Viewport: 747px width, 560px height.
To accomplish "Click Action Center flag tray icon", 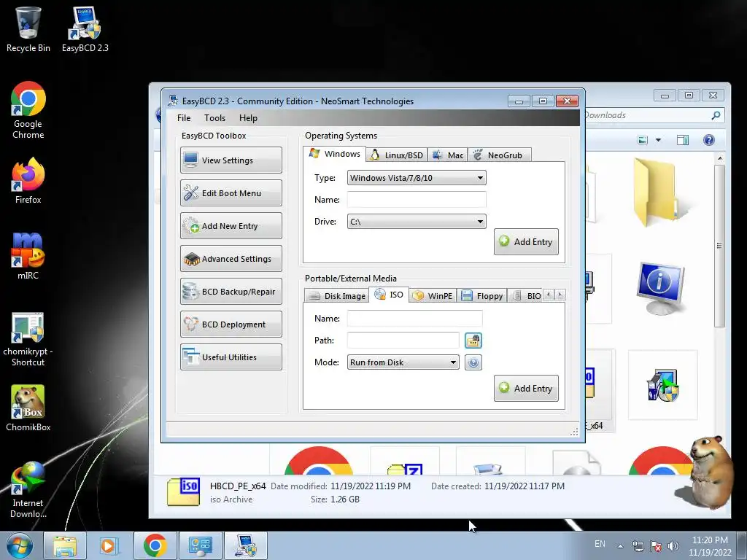I will (x=656, y=546).
